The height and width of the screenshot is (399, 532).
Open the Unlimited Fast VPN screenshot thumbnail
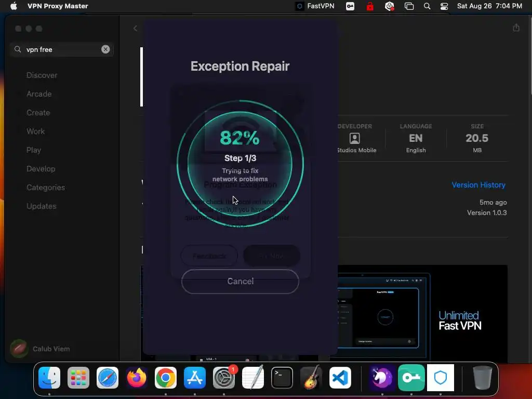point(422,314)
